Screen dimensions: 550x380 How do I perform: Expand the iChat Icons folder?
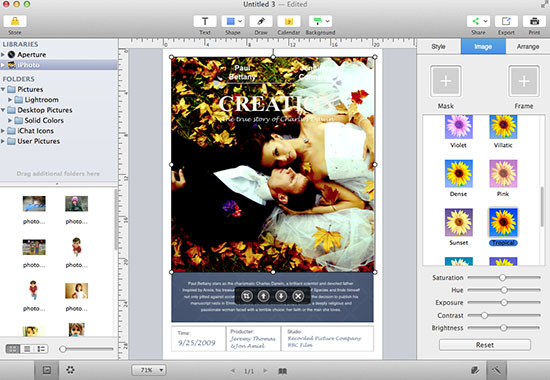3,131
